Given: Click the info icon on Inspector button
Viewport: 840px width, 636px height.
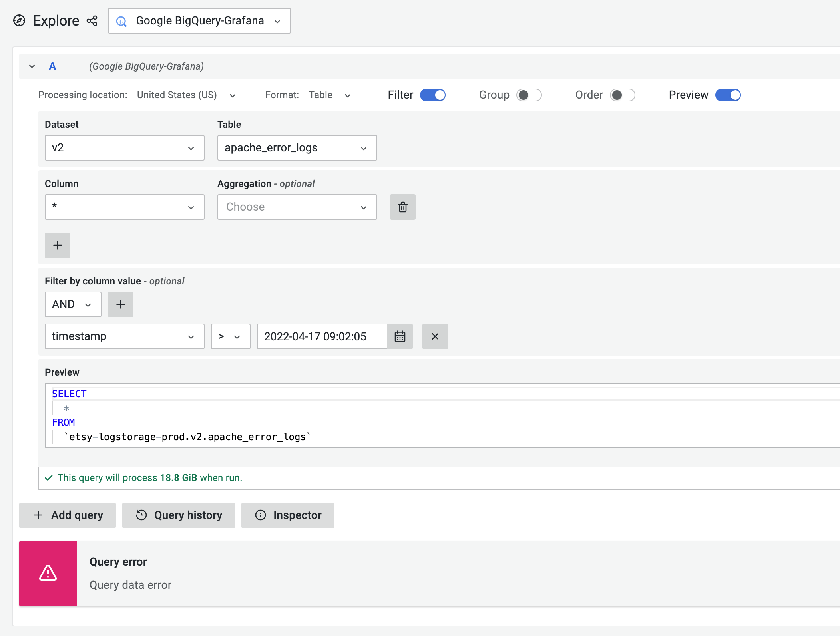Looking at the screenshot, I should [261, 515].
